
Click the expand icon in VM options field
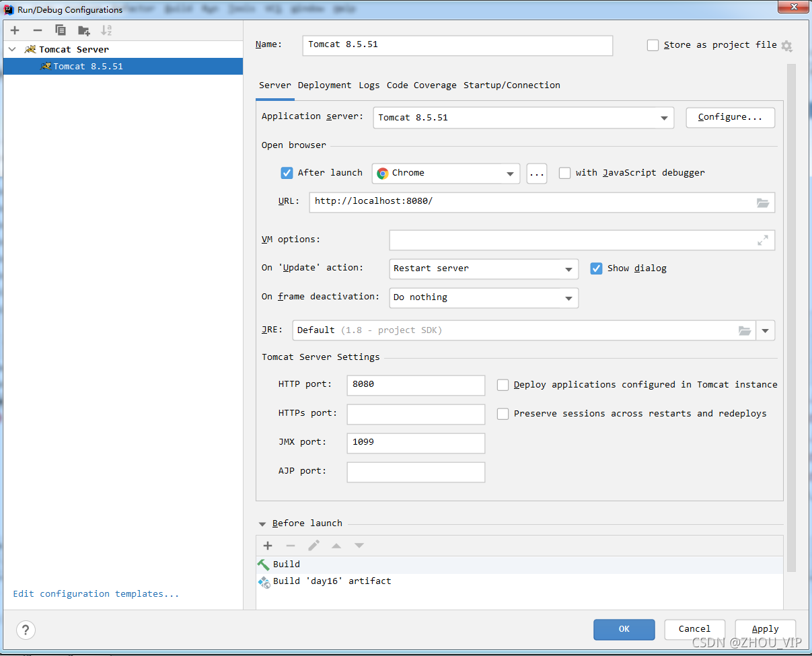[x=763, y=240]
